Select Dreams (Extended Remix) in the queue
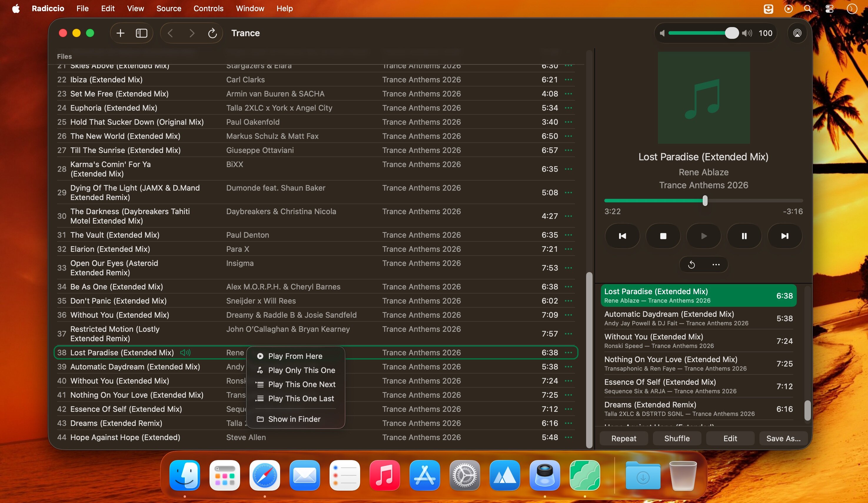 (699, 409)
